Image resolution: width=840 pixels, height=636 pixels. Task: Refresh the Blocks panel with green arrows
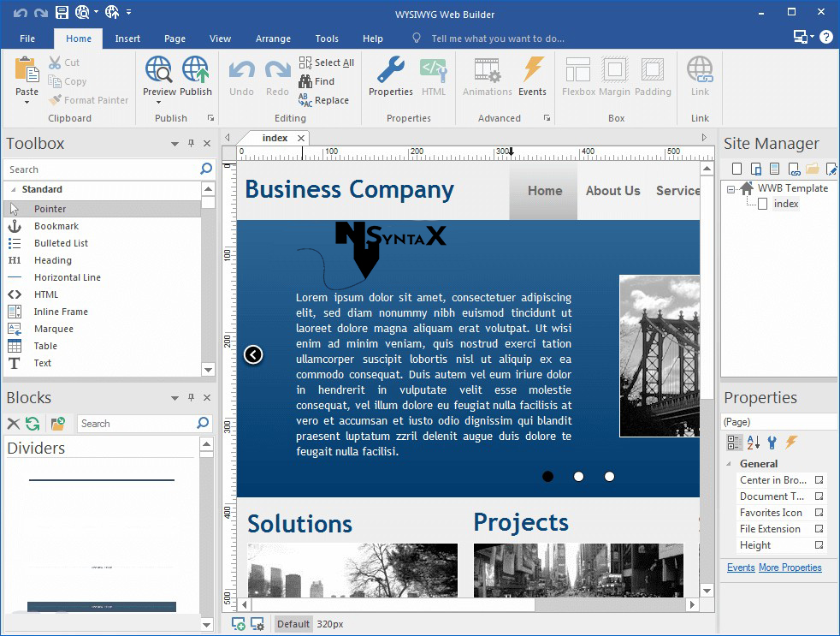point(33,424)
